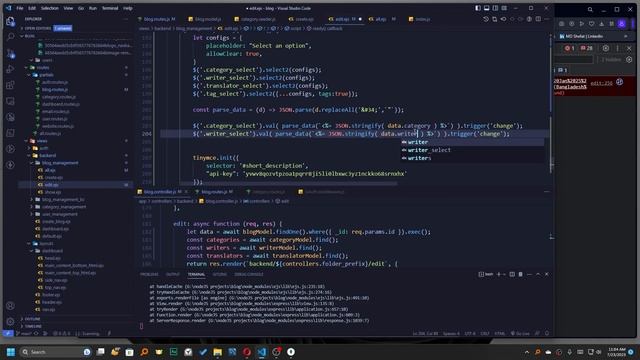The width and height of the screenshot is (640, 360).
Task: Click the console filter input in DevTools
Action: 573,60
